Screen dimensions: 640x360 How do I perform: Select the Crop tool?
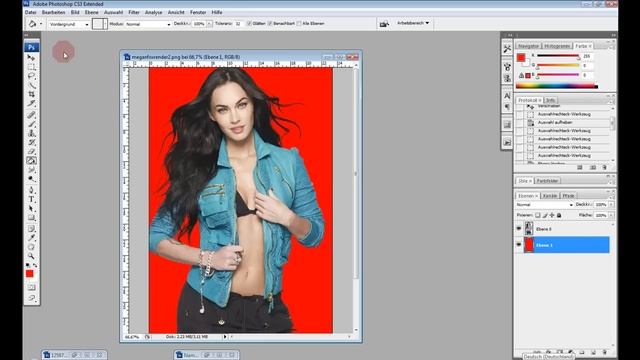31,94
